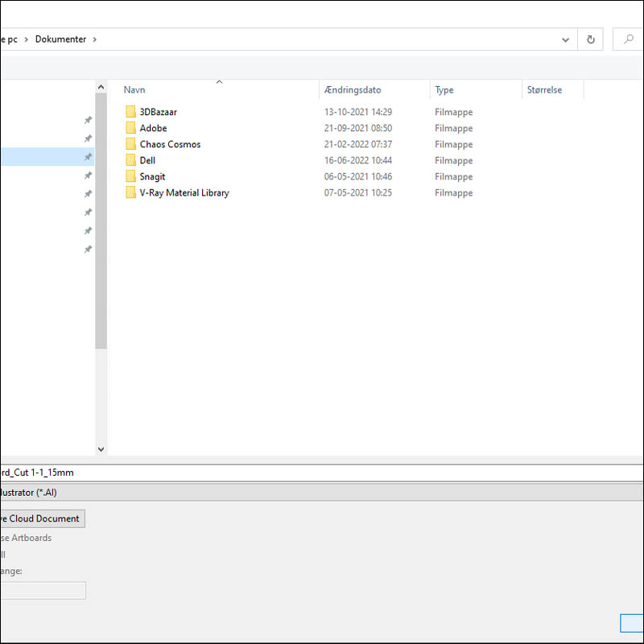Select the Dell folder icon
This screenshot has width=644, height=644.
(130, 160)
